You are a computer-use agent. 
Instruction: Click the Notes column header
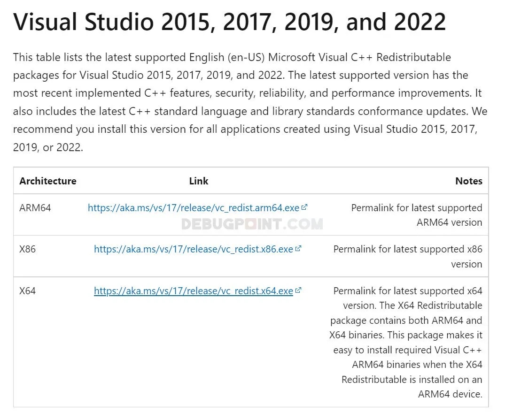pos(469,181)
